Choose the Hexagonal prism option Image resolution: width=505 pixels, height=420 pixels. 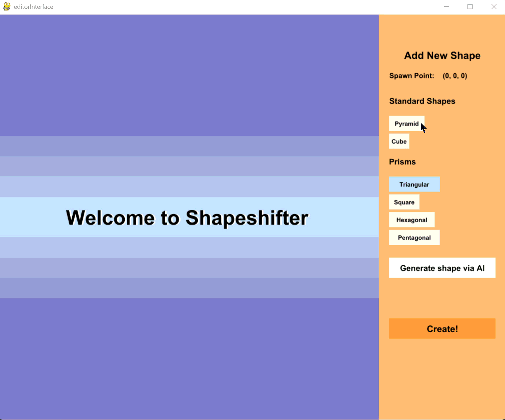(412, 220)
